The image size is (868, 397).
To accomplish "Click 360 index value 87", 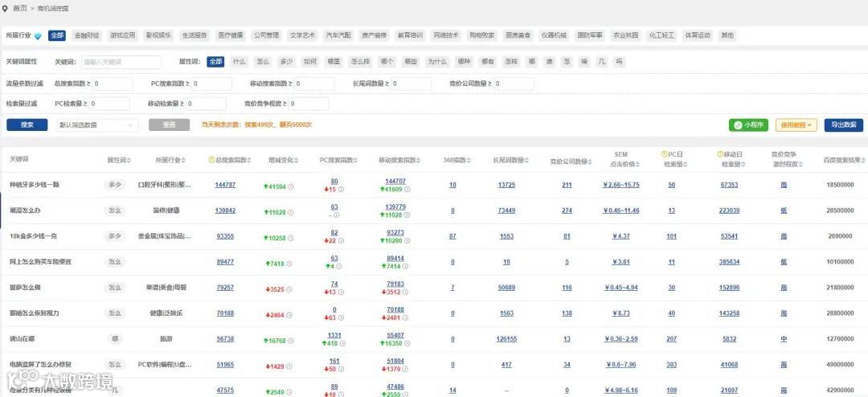I will click(452, 236).
